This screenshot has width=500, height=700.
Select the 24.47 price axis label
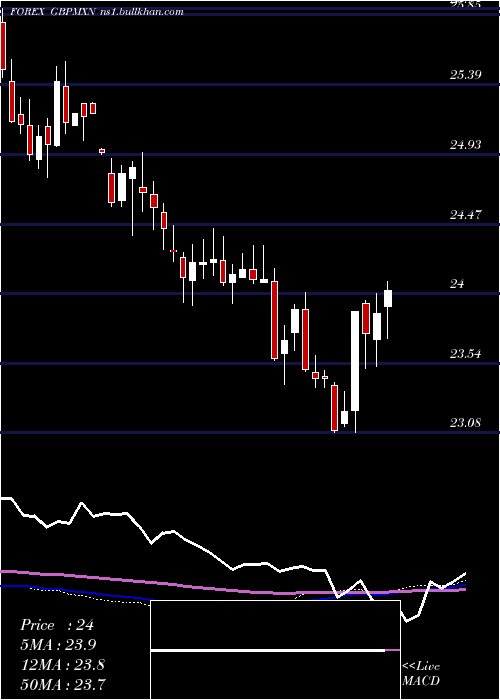(x=466, y=215)
